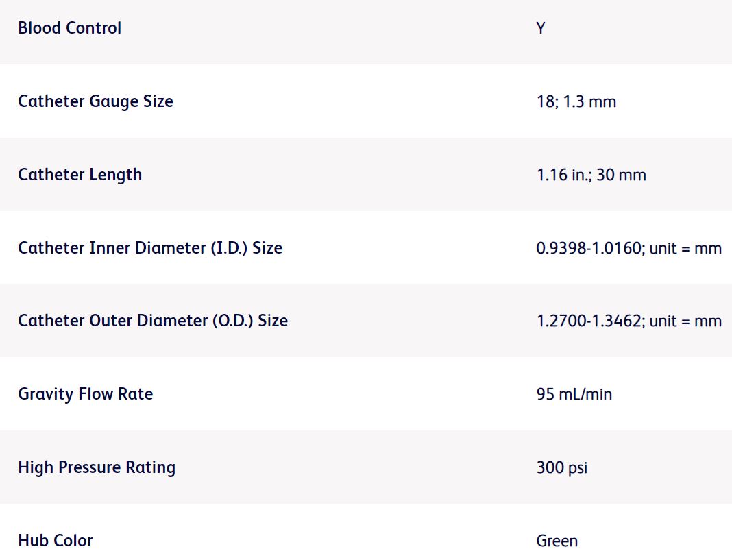This screenshot has width=732, height=560.
Task: Click the High Pressure Rating label
Action: [97, 467]
